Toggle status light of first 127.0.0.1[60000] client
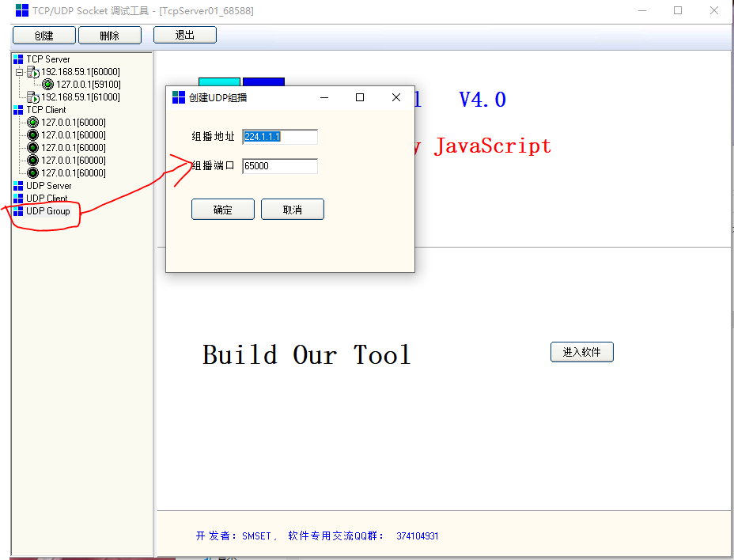The height and width of the screenshot is (560, 734). [32, 122]
